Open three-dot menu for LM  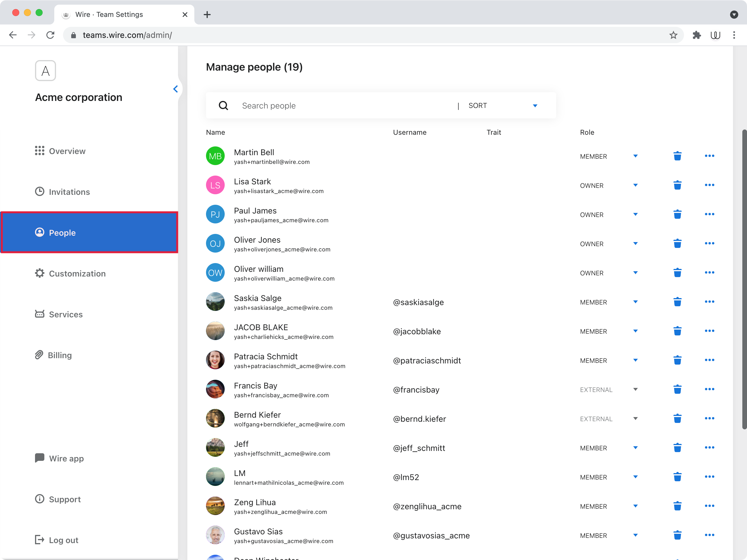[x=709, y=477]
